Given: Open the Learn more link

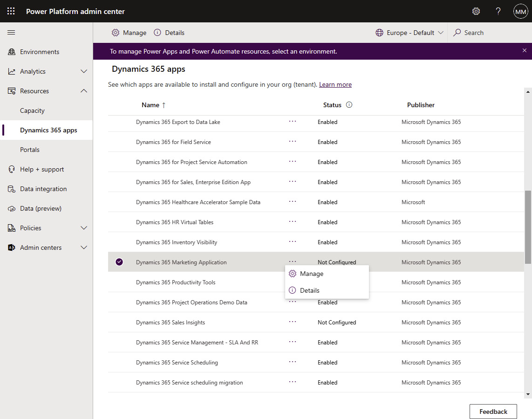Looking at the screenshot, I should pyautogui.click(x=335, y=84).
